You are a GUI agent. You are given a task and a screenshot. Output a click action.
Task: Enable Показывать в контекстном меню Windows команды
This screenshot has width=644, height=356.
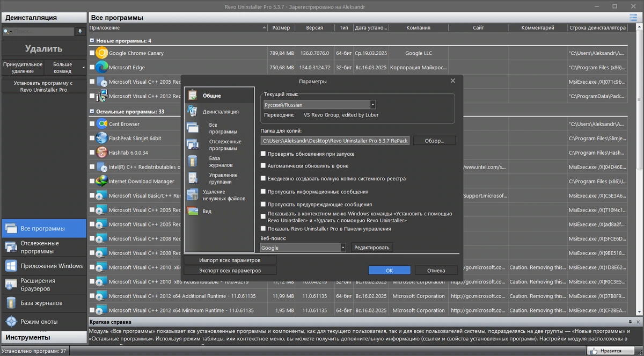click(263, 217)
